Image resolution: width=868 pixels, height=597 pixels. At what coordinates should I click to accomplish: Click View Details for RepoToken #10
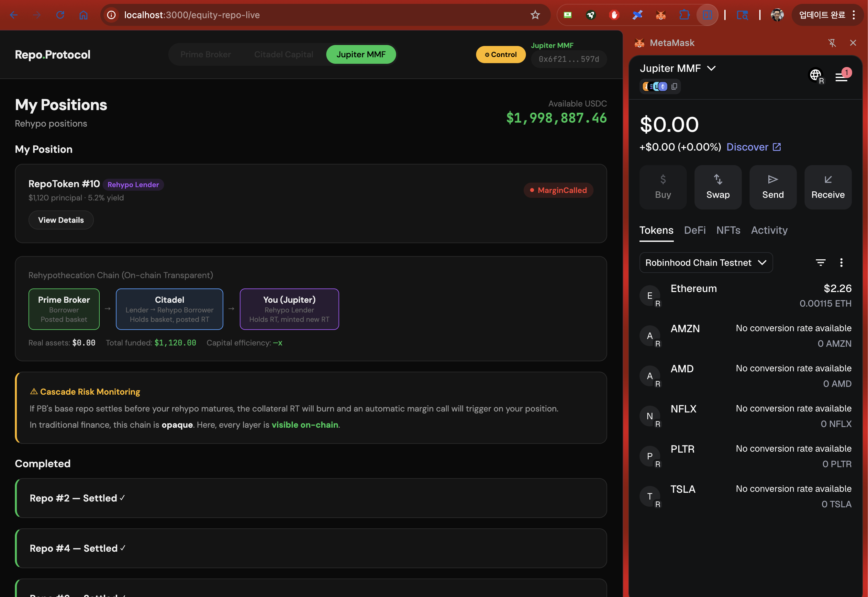pyautogui.click(x=61, y=220)
